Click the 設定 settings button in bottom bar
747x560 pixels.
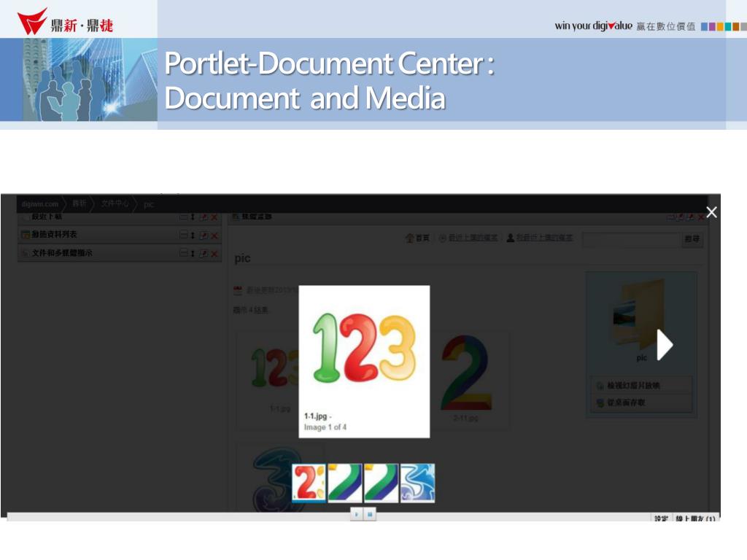tap(661, 518)
